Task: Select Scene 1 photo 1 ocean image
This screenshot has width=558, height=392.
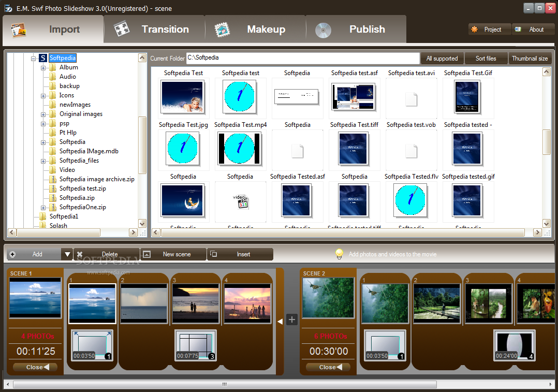Action: (x=92, y=303)
